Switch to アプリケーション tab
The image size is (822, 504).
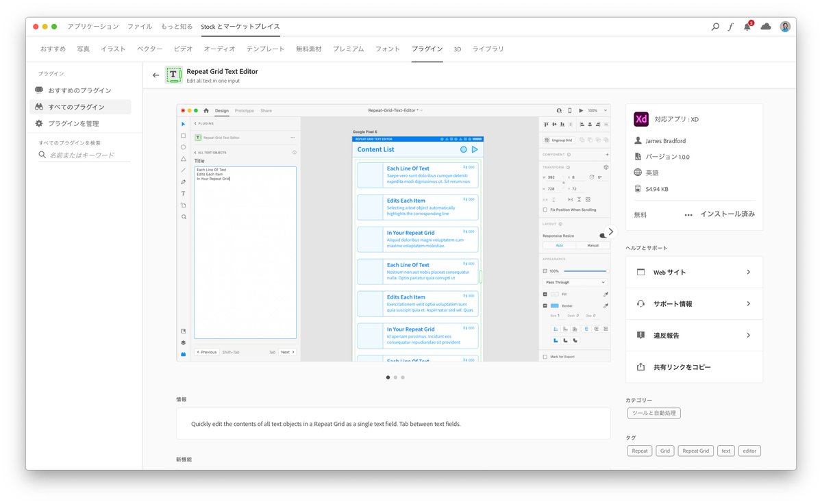tap(93, 27)
